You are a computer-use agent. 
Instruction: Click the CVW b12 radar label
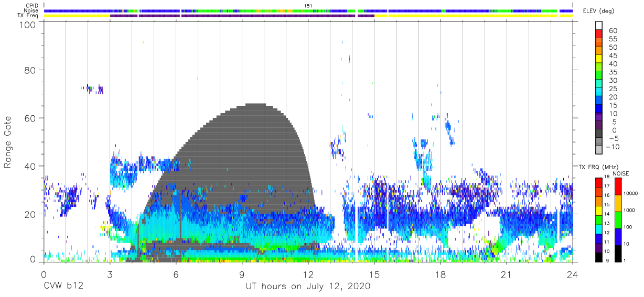pyautogui.click(x=63, y=287)
